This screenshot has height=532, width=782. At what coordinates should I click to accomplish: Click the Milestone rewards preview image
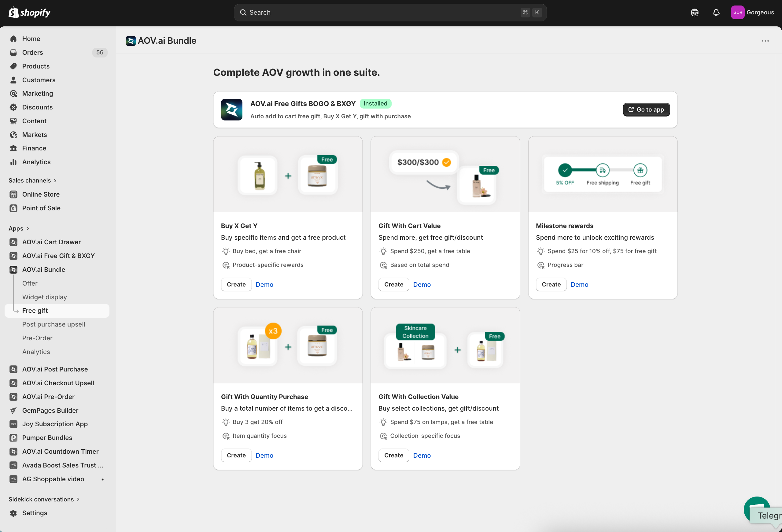pyautogui.click(x=603, y=174)
